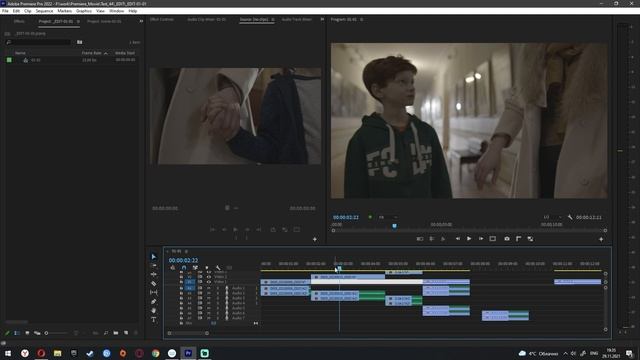Switch Project panel to Freeform View
Screen dimensions: 640x360
coord(37,333)
